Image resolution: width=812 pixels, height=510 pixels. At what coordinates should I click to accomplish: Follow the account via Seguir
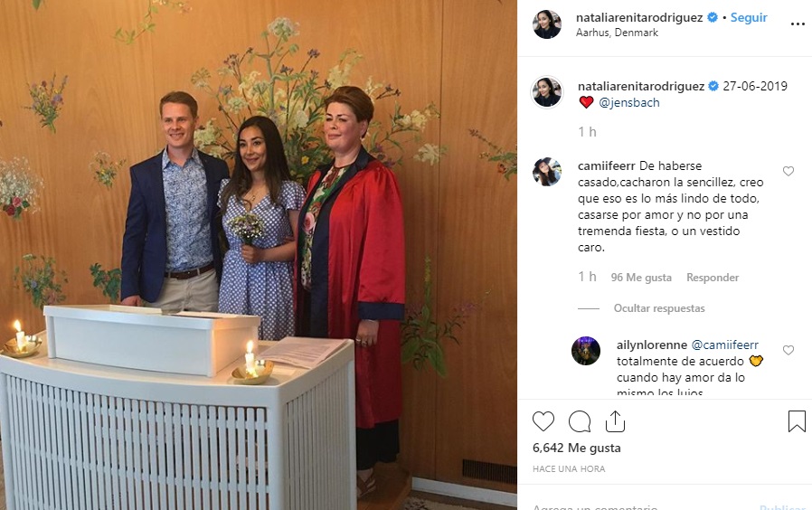pyautogui.click(x=749, y=17)
